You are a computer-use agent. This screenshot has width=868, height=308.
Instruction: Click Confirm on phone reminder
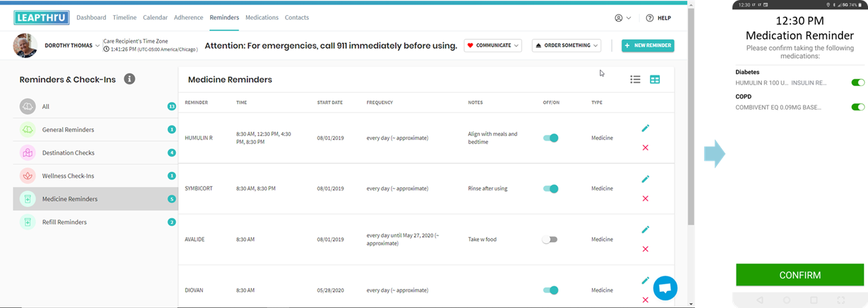coord(800,275)
